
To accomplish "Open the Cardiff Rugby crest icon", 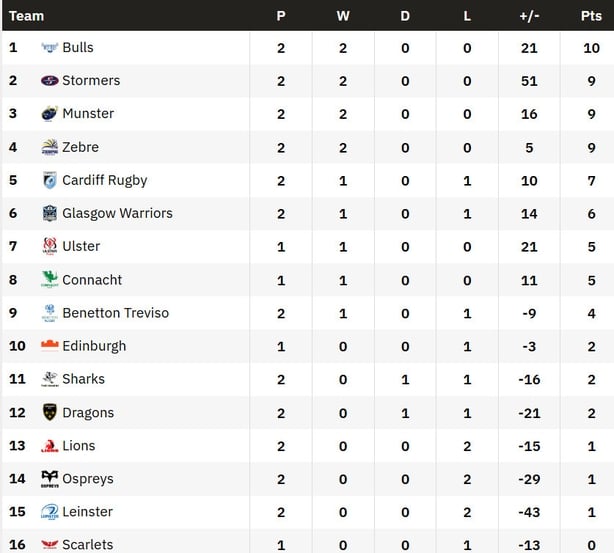I will click(x=49, y=180).
